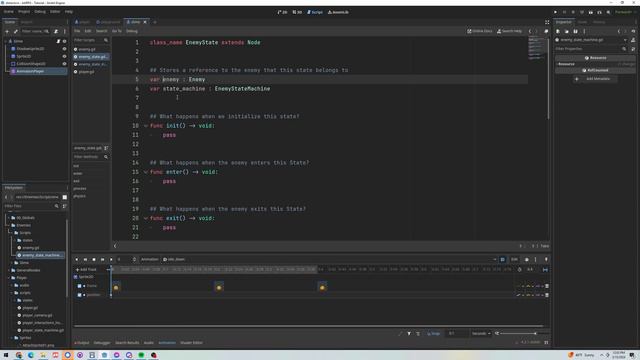The width and height of the screenshot is (640, 360).
Task: Toggle visibility of the Slime root node
Action: pyautogui.click(x=64, y=41)
